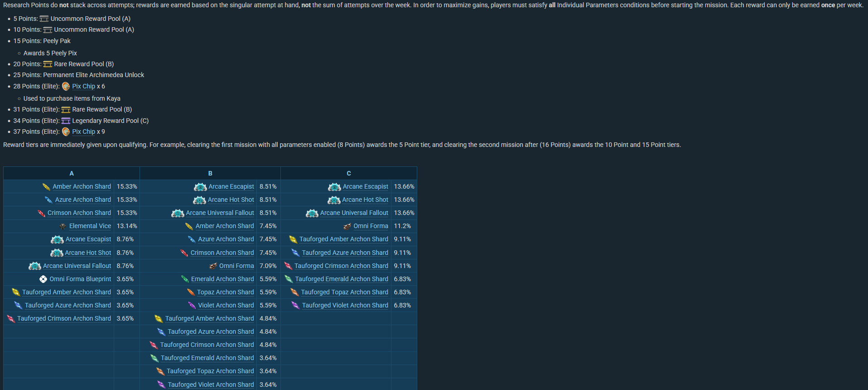Click the Amber Archon Shard icon in column A
868x390 pixels.
(46, 187)
